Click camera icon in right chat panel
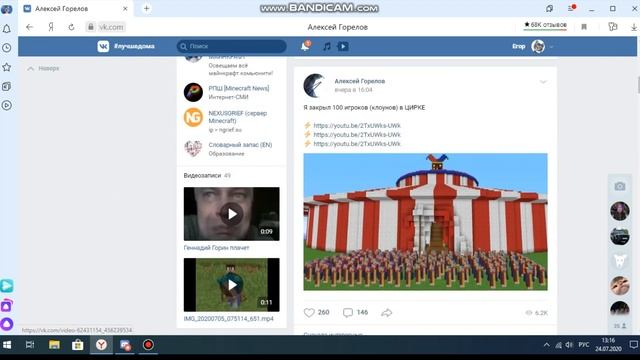 620,187
